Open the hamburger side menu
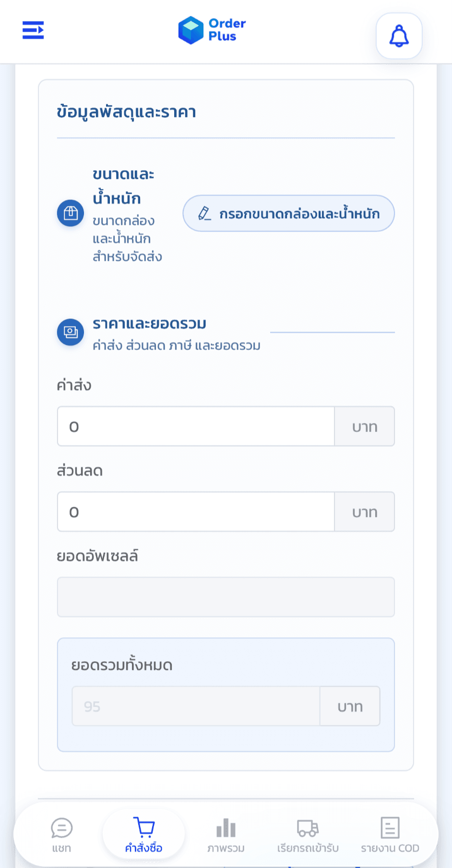 click(x=33, y=30)
